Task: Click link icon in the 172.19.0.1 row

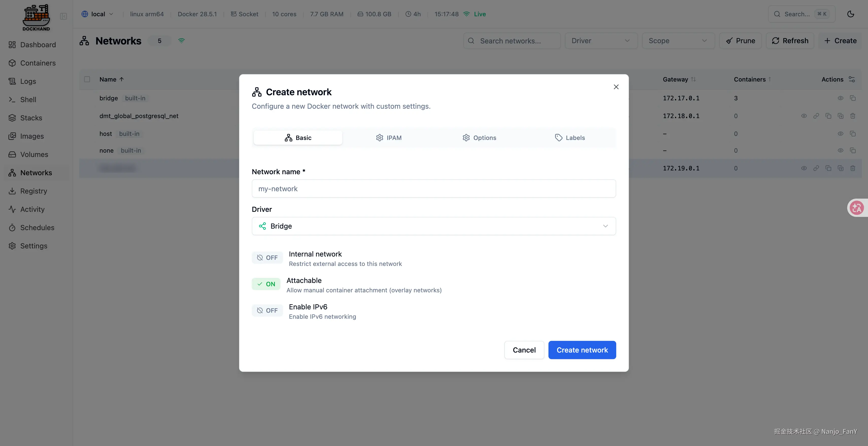Action: pos(816,168)
